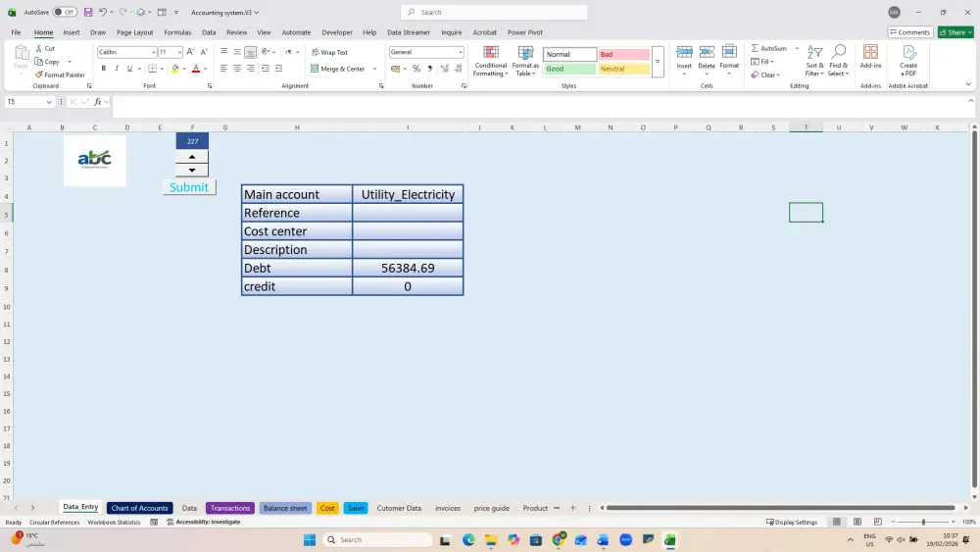980x552 pixels.
Task: Open the font size 11 dropdown
Action: click(x=179, y=52)
